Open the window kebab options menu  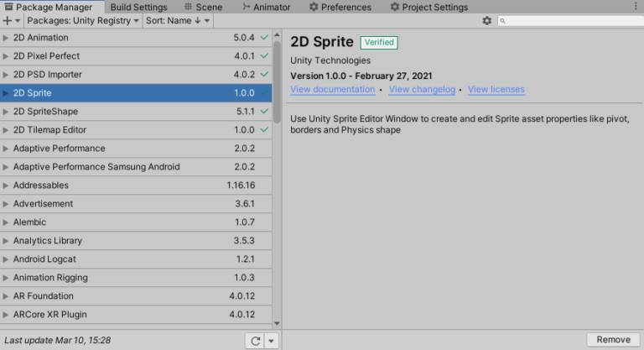click(x=636, y=7)
